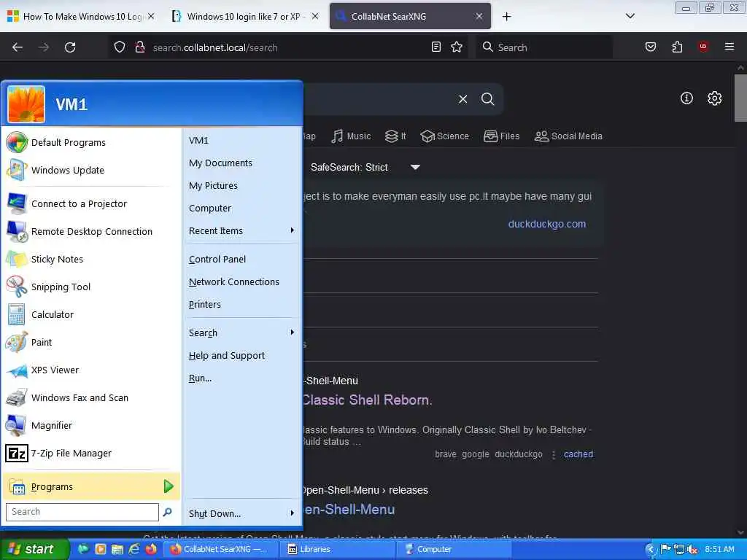Follow the duckduckgo.com link

tap(547, 224)
